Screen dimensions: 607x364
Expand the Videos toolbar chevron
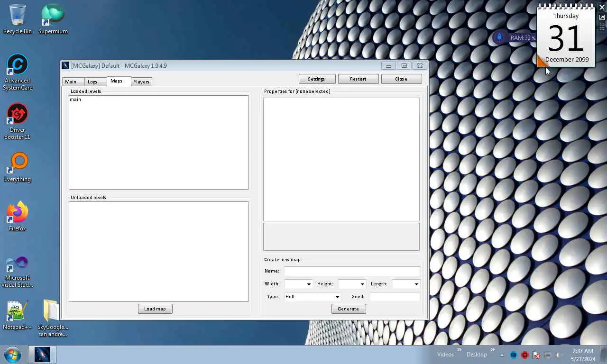[459, 350]
